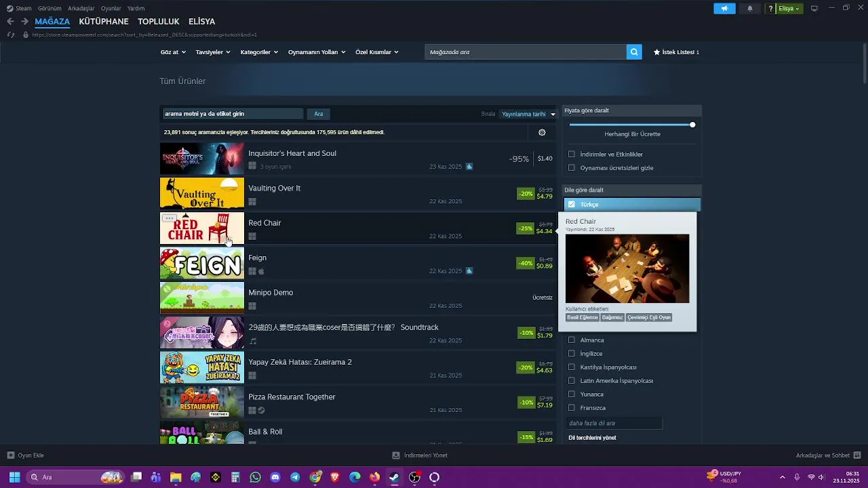Screen dimensions: 868x488
Task: Open the Özel Kısımlar dropdown
Action: (x=377, y=52)
